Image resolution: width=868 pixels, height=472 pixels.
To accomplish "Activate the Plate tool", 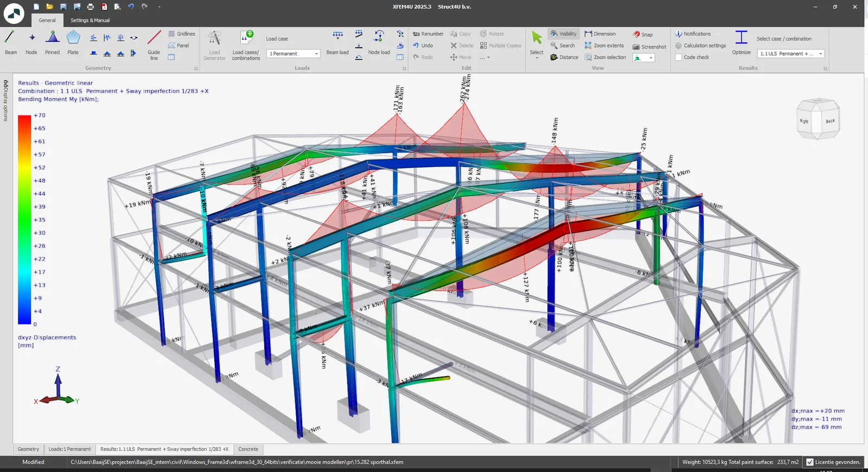I will click(x=73, y=43).
